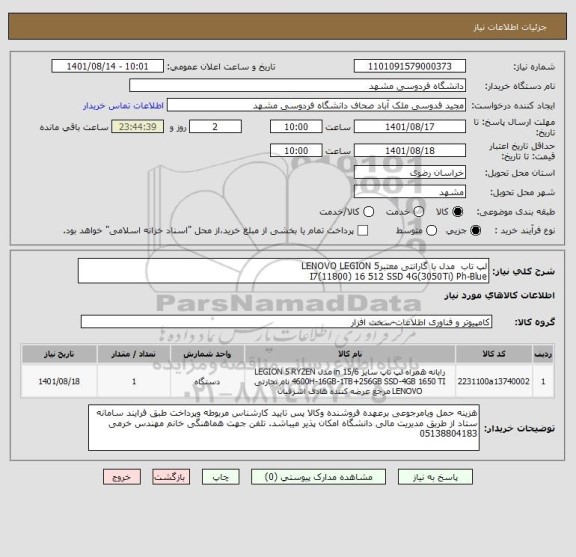
Task: Open the اطلاعات تماس خریدار link
Action: tap(123, 106)
